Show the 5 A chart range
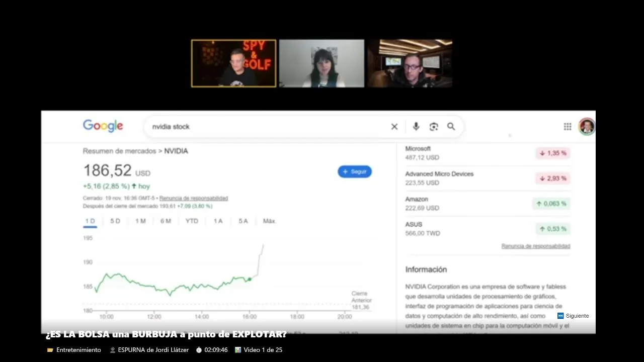The height and width of the screenshot is (362, 644). (x=243, y=221)
